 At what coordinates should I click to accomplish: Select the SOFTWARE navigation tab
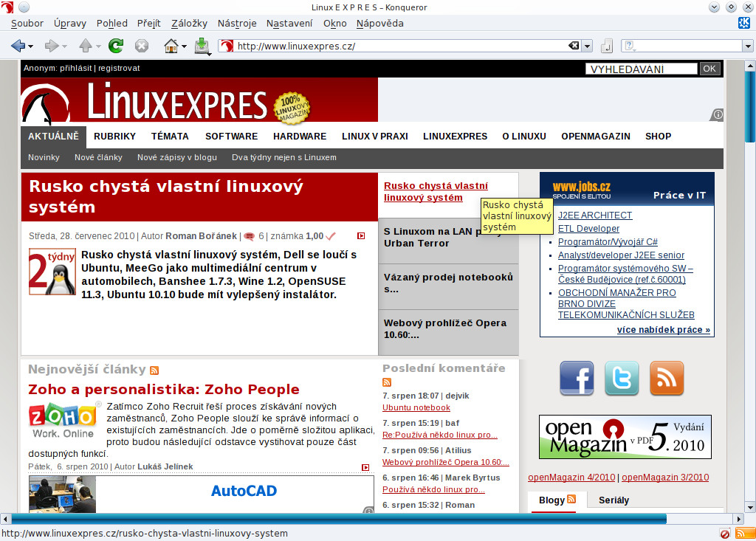pos(231,137)
